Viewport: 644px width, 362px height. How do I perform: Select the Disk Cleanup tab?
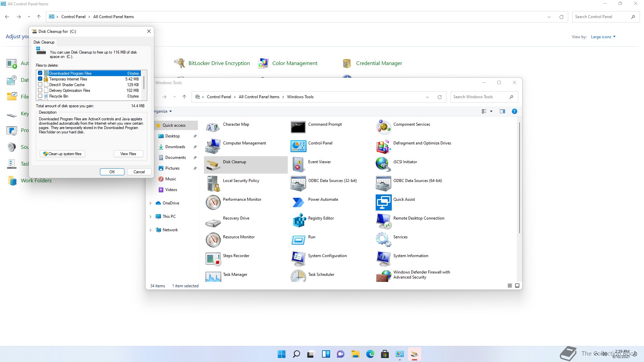click(44, 42)
